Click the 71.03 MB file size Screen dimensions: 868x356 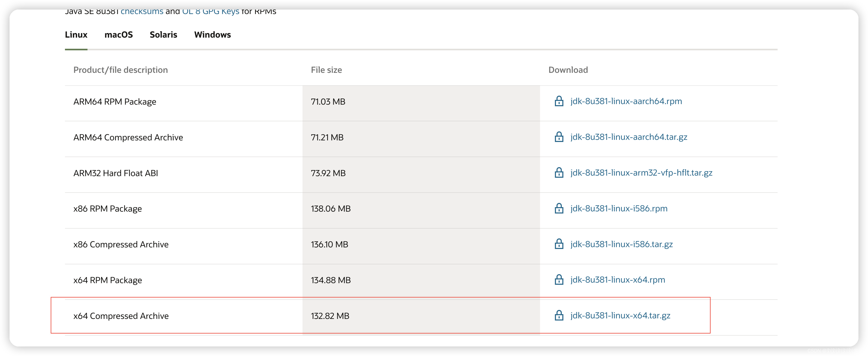(x=328, y=102)
